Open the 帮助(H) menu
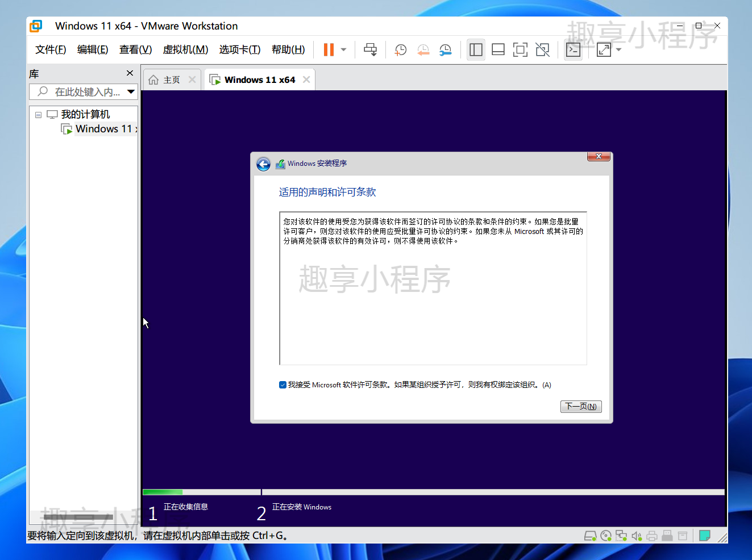 [x=288, y=49]
